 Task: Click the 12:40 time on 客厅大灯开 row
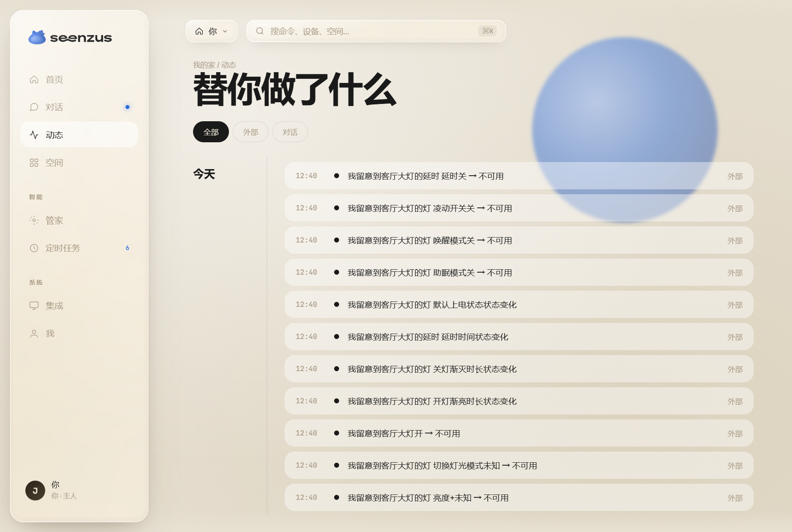click(306, 433)
